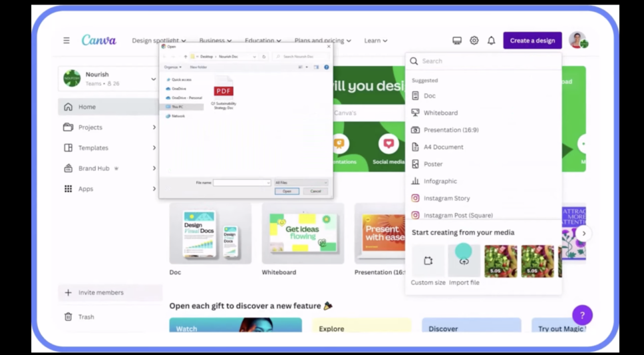Open the Plans and pricing menu
The image size is (644, 355).
point(323,41)
